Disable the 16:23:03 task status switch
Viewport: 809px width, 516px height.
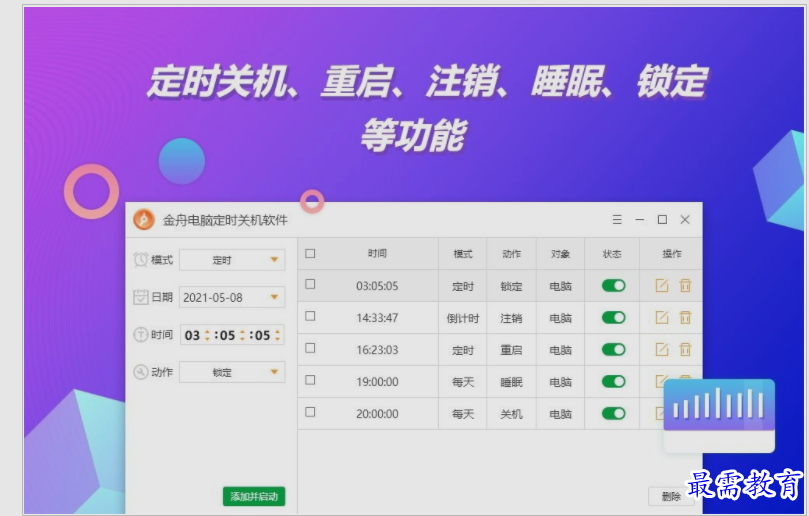[613, 349]
